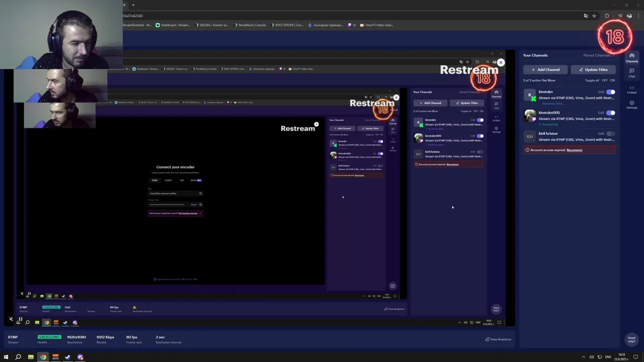Viewport: 644px width, 362px height.
Task: Open the OmeTV Video Chat bookmark
Action: [x=376, y=25]
